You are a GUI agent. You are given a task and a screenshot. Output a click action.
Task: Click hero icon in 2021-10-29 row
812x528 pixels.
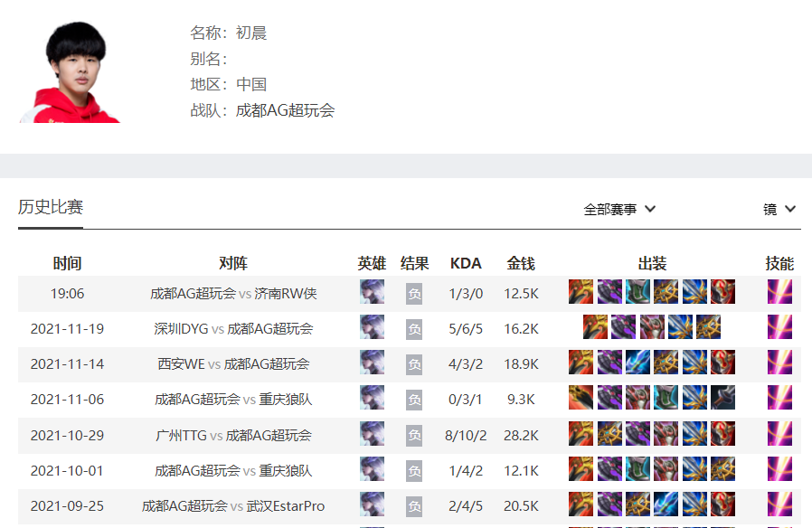click(372, 433)
